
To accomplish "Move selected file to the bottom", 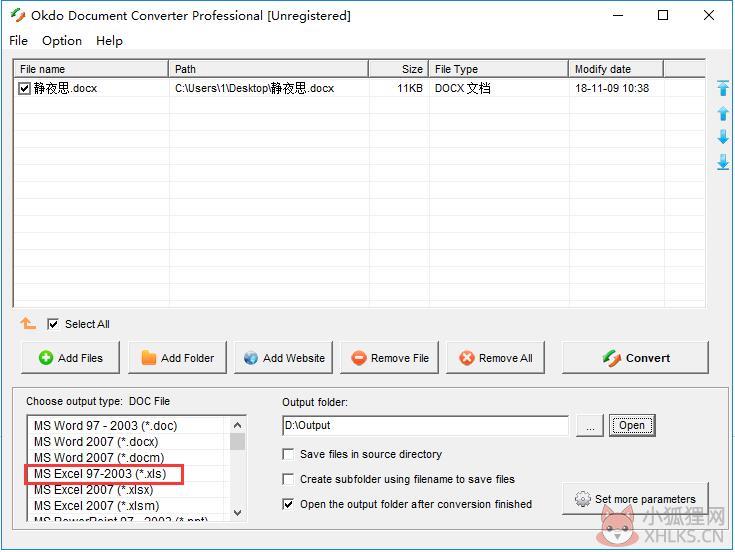I will point(723,162).
